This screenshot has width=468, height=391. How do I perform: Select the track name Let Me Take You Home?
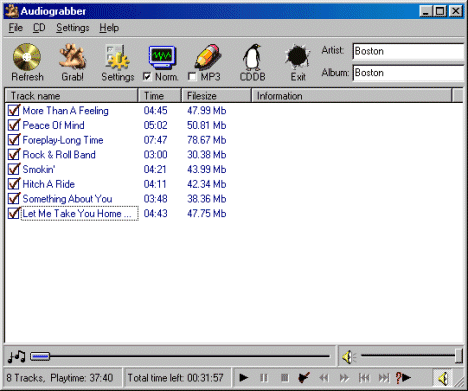tap(79, 213)
